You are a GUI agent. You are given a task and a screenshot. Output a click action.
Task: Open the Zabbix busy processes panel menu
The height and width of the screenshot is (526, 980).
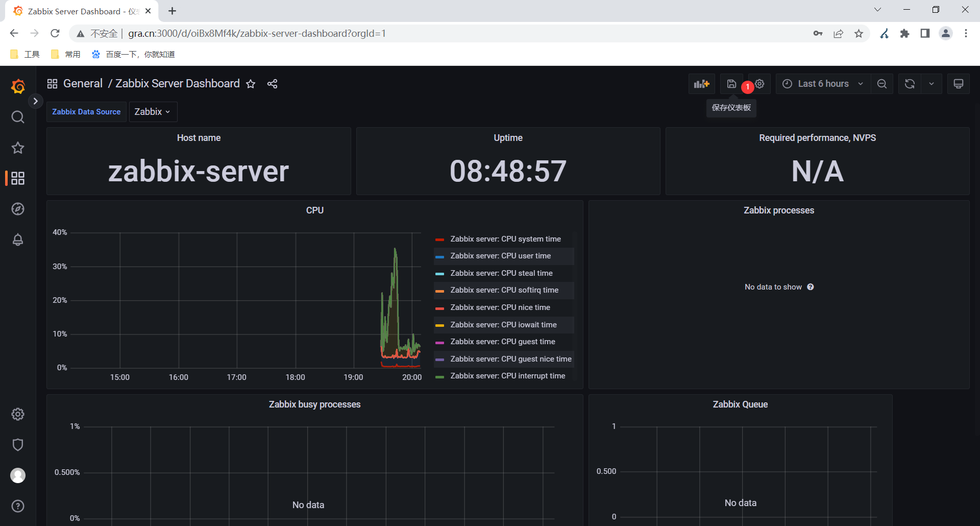(x=314, y=404)
